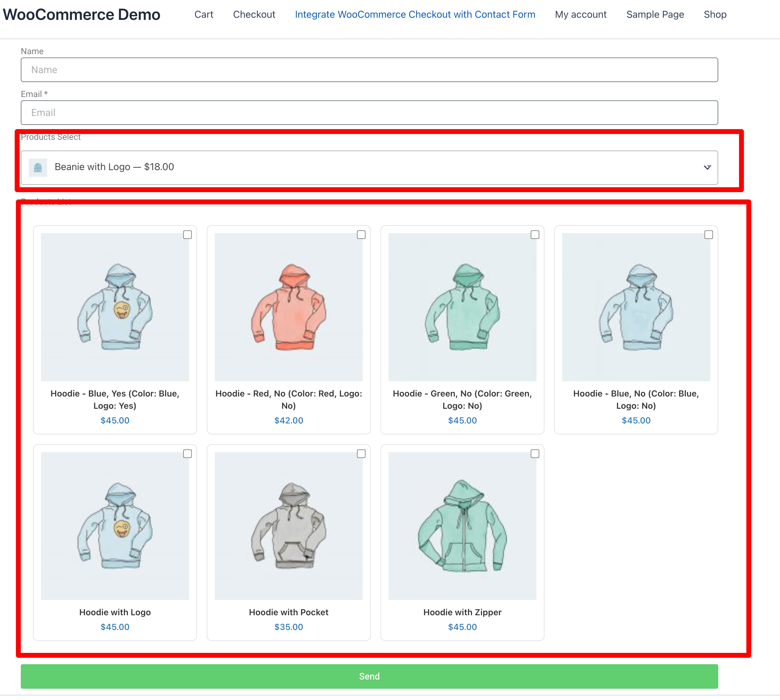Check the Hoodie - Blue, No product checkbox
This screenshot has width=780, height=700.
pos(709,235)
